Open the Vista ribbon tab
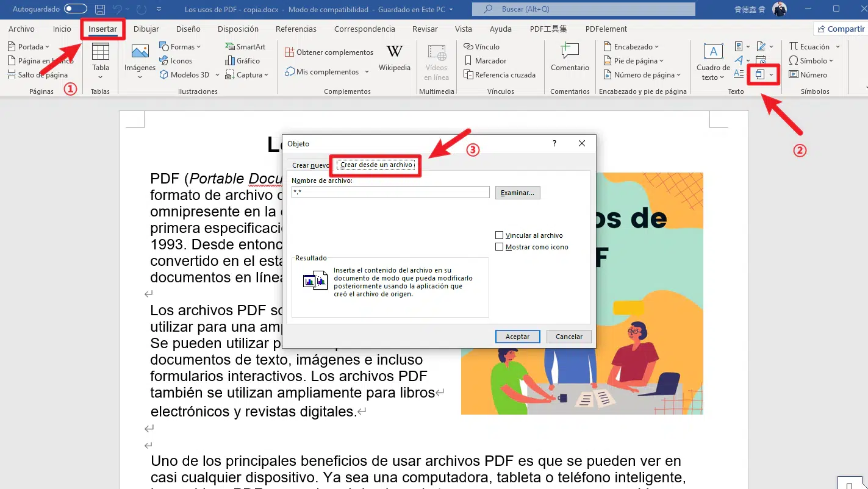Viewport: 868px width, 489px height. tap(464, 29)
